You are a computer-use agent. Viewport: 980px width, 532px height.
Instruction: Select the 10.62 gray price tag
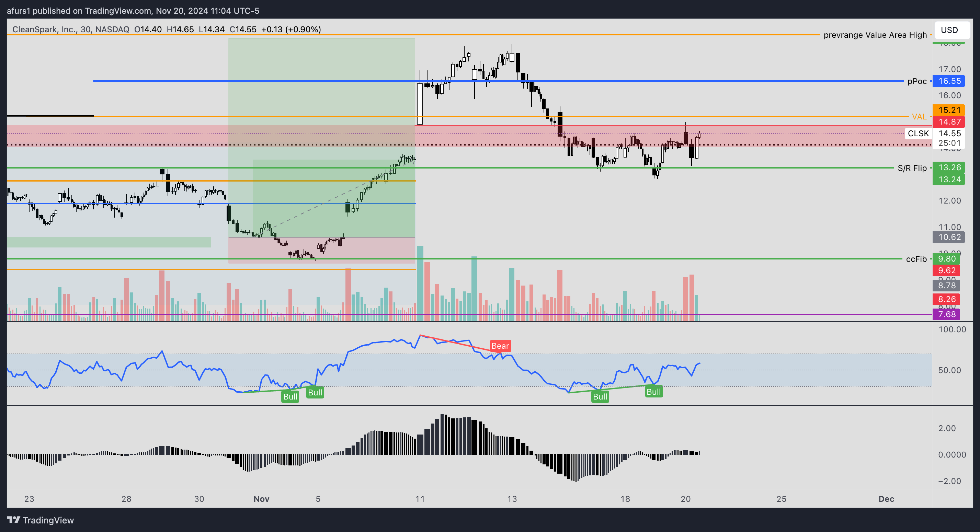click(x=949, y=237)
